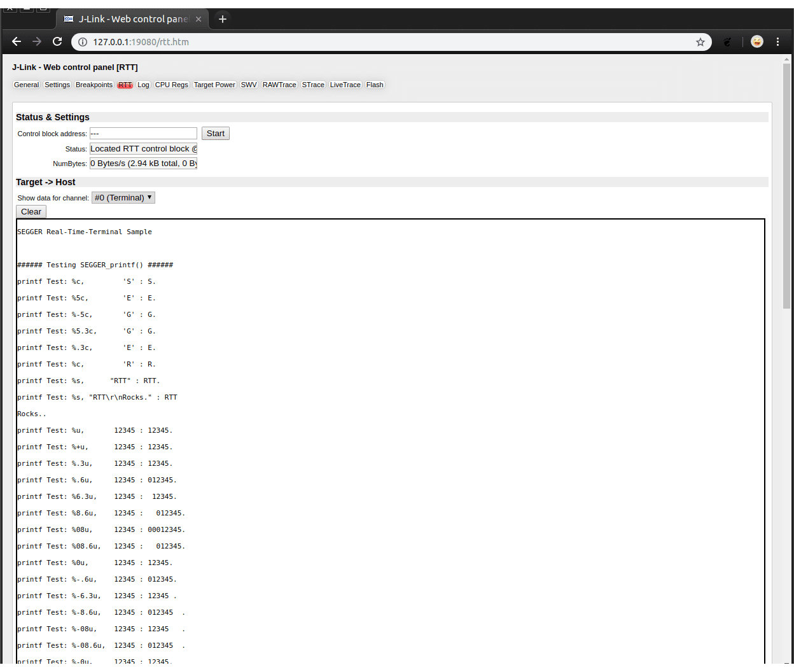Click the 'printf Test: %5.3c' line
Viewport: 794px width, 672px height.
[x=87, y=331]
